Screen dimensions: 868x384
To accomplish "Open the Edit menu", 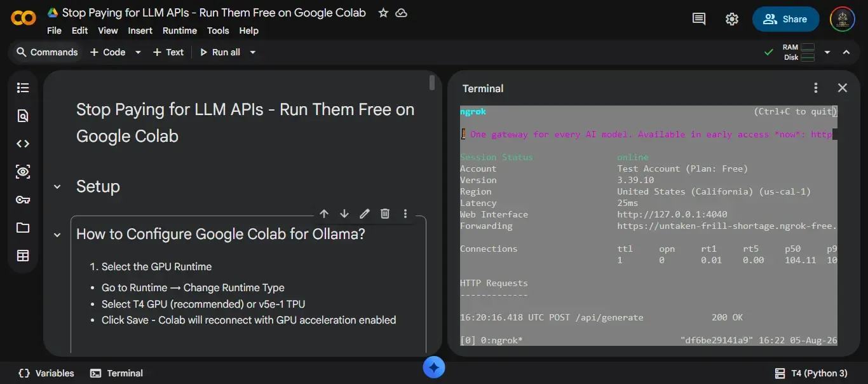I will [x=79, y=31].
